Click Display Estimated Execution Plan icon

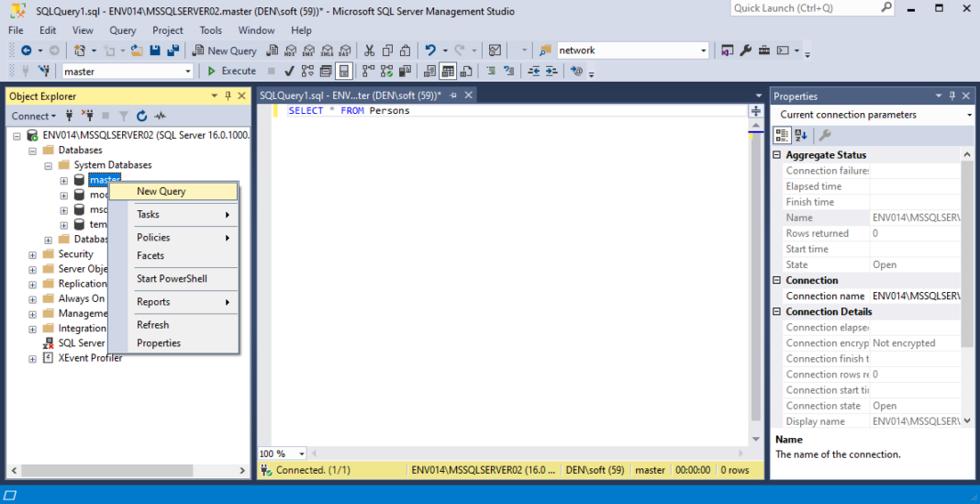307,71
